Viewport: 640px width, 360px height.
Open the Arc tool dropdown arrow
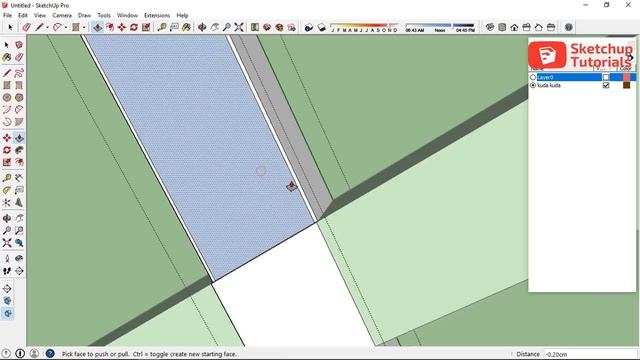pyautogui.click(x=65, y=28)
